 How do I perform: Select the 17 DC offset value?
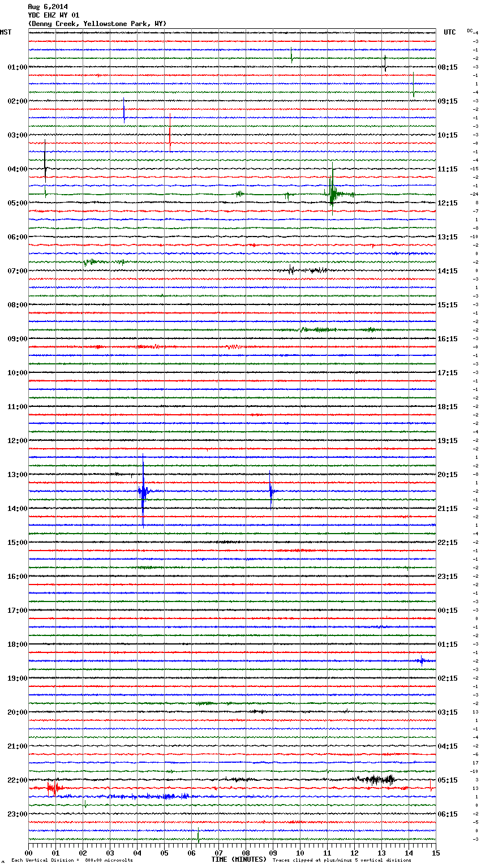475,763
